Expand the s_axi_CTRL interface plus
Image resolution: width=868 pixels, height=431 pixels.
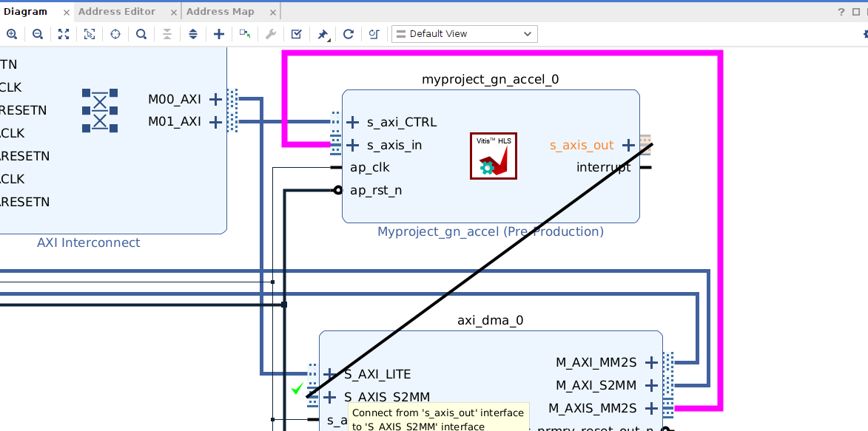[x=352, y=122]
